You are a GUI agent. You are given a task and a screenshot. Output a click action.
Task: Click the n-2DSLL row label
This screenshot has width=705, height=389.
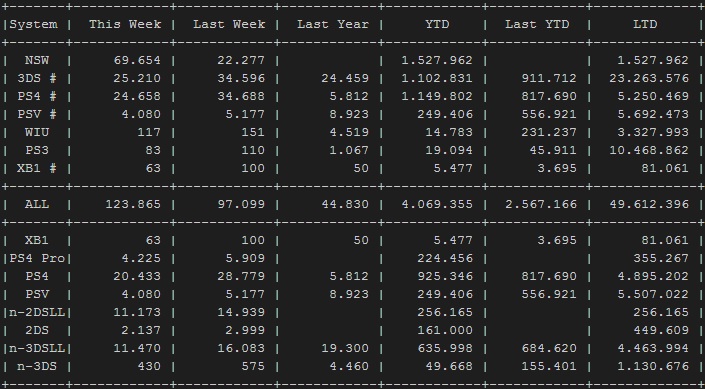tap(37, 313)
